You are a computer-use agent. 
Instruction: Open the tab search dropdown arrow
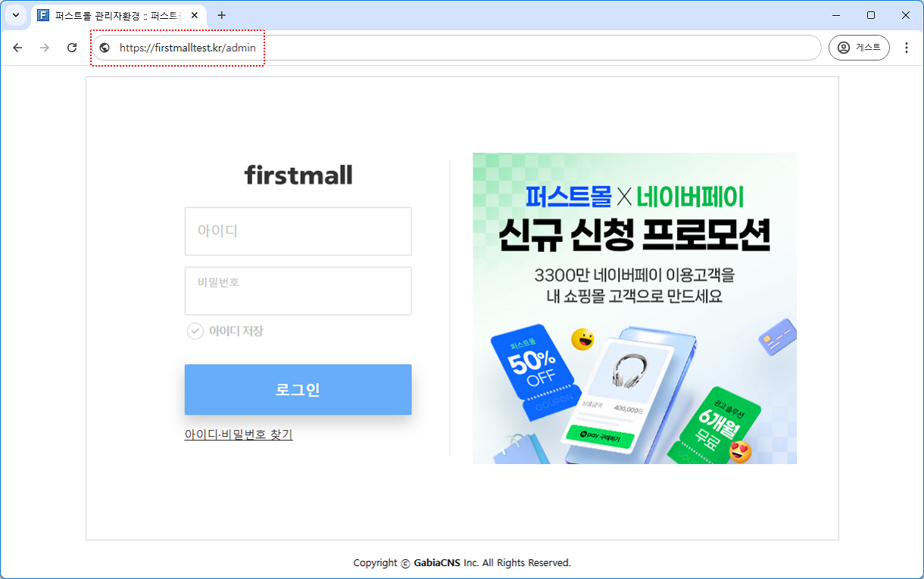15,15
